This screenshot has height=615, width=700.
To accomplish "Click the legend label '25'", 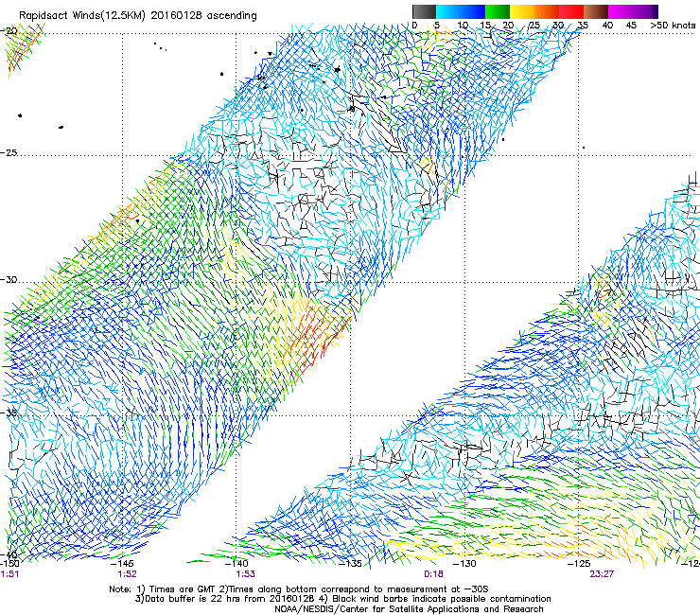I will click(534, 25).
